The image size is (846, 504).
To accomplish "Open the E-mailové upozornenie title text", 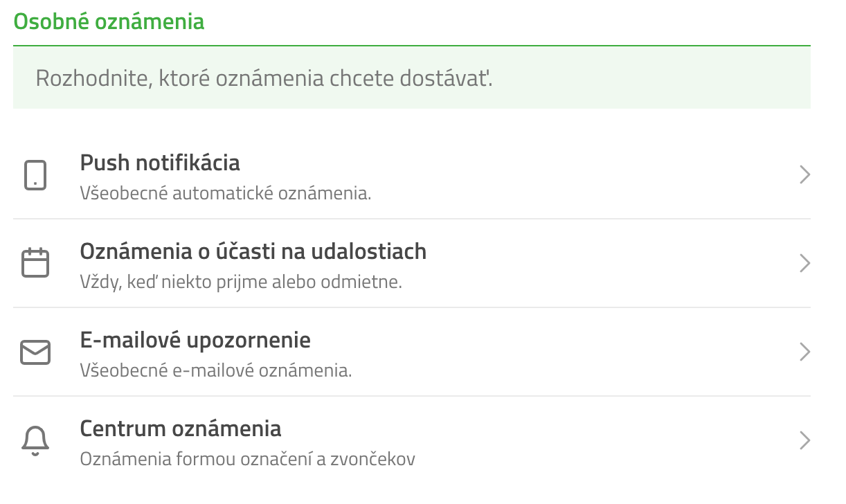I will [195, 341].
